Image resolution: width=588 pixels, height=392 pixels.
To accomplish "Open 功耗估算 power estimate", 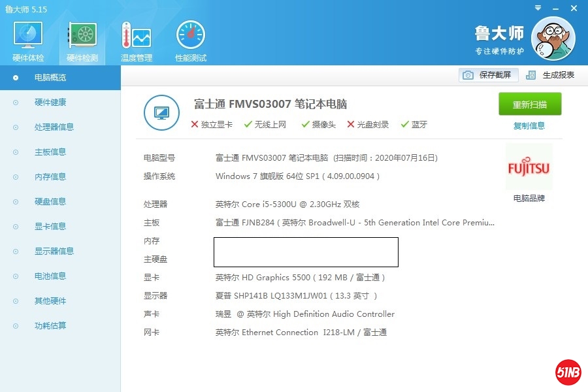I will point(50,326).
